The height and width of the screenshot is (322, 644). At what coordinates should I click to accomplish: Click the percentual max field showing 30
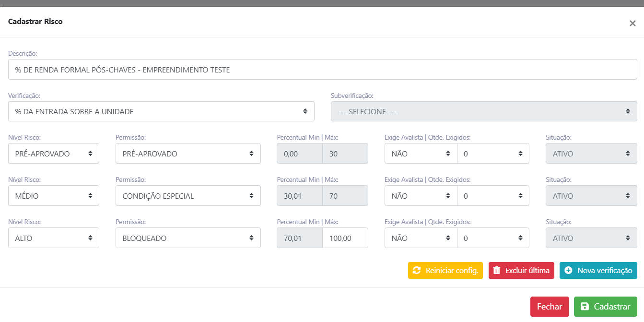click(x=345, y=154)
